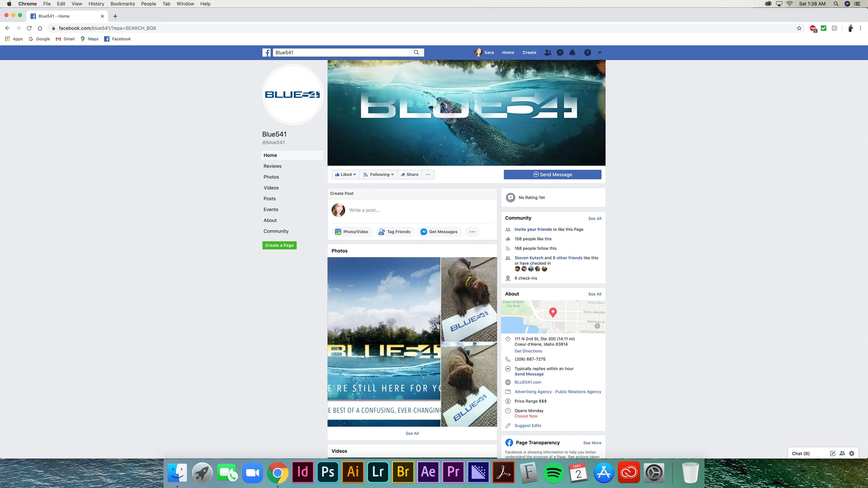Open Adobe Bridge from the dock
This screenshot has height=488, width=868.
pos(403,472)
